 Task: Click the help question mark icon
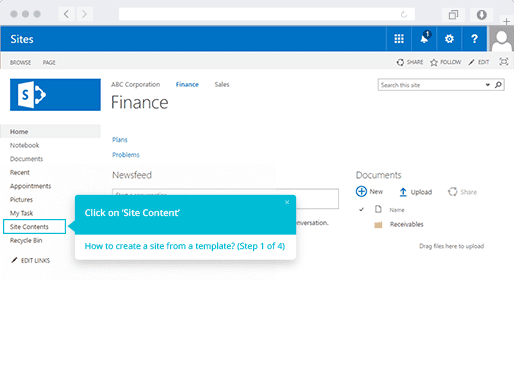point(474,39)
